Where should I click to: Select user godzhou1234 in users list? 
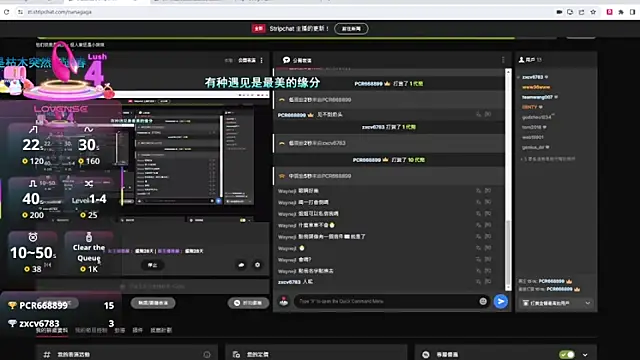click(x=536, y=117)
